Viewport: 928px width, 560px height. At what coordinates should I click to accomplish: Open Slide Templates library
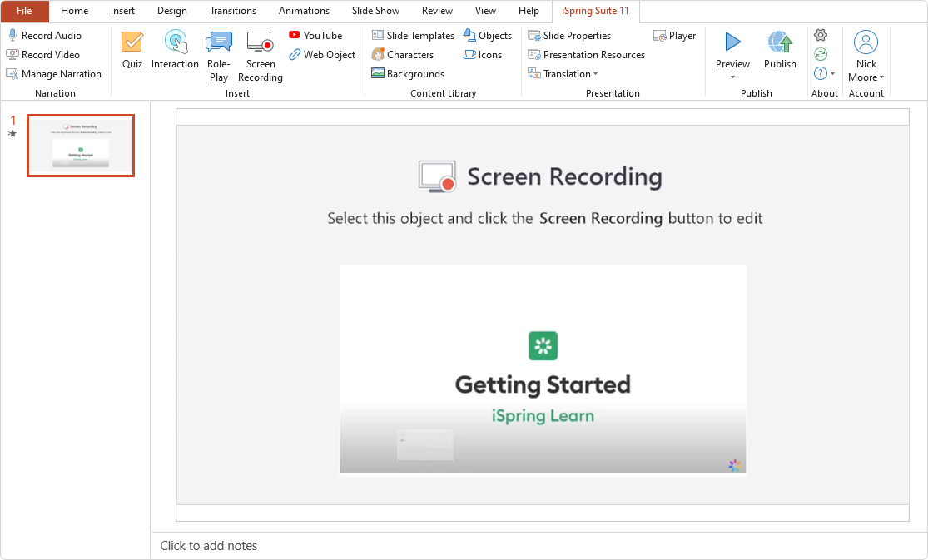click(413, 36)
